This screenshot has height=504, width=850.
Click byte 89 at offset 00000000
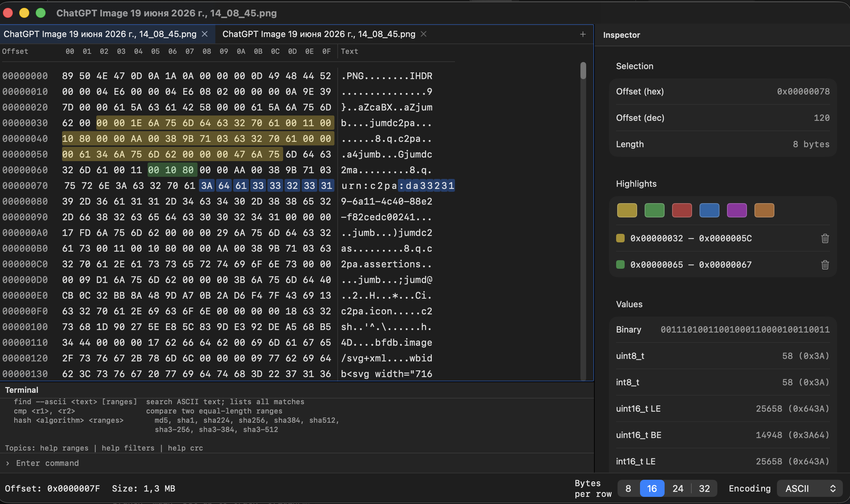[67, 76]
